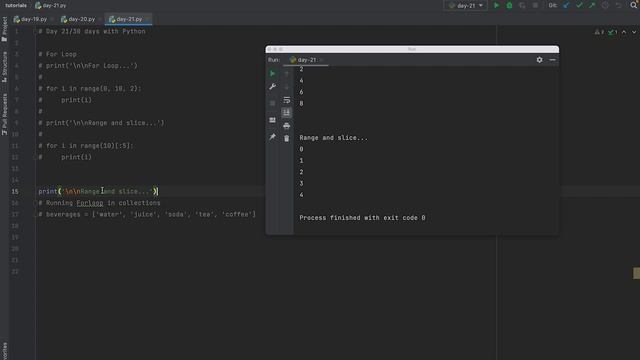Click the green Git commit checkmark

pyautogui.click(x=579, y=5)
